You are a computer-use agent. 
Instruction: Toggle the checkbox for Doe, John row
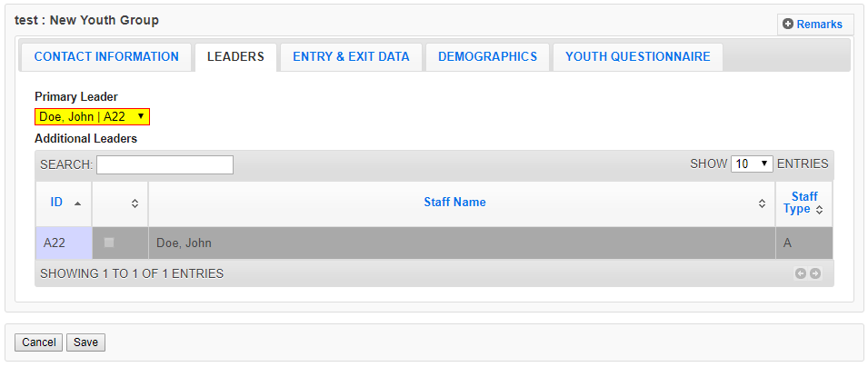109,243
